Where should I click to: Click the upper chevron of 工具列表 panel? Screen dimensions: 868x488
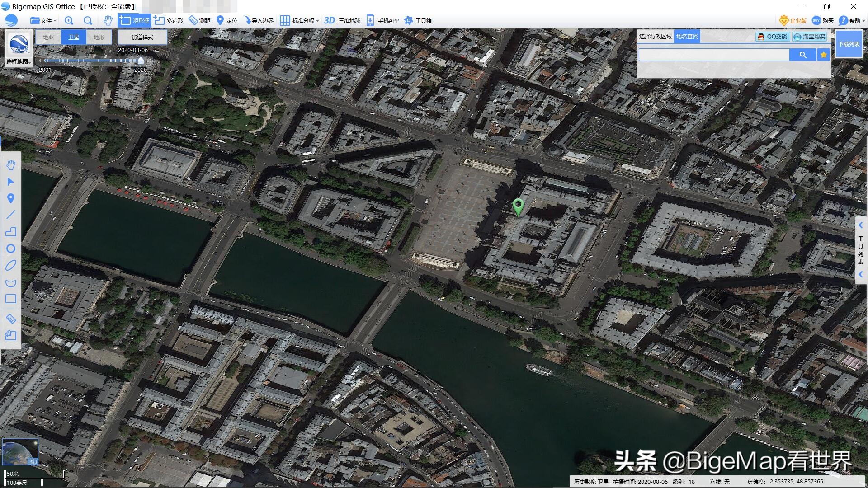tap(861, 225)
